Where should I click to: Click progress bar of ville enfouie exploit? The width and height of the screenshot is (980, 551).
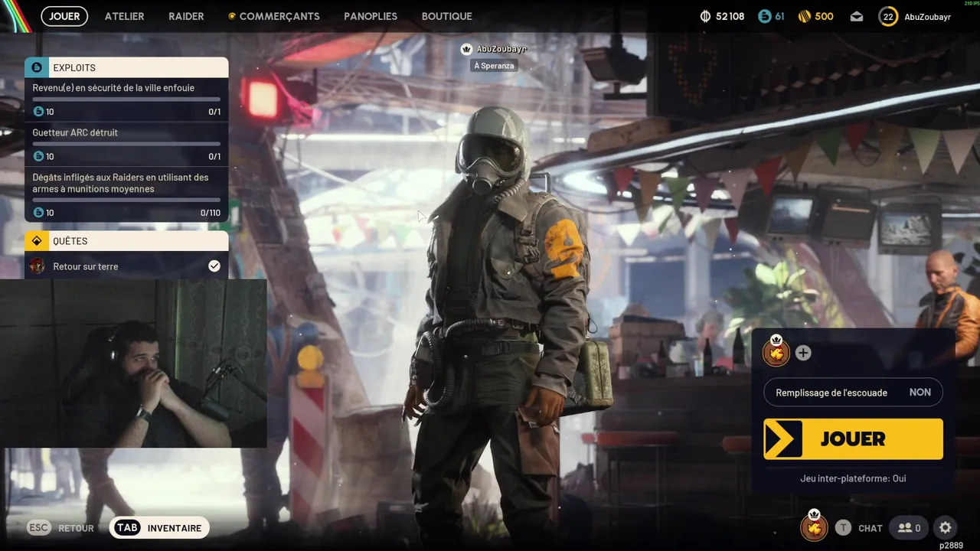coord(126,99)
